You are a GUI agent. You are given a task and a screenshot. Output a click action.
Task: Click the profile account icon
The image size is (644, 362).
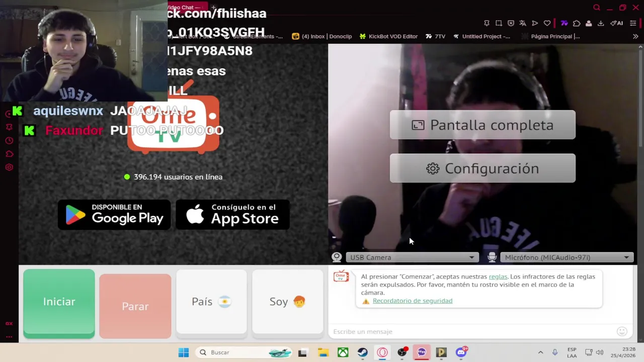click(x=588, y=23)
